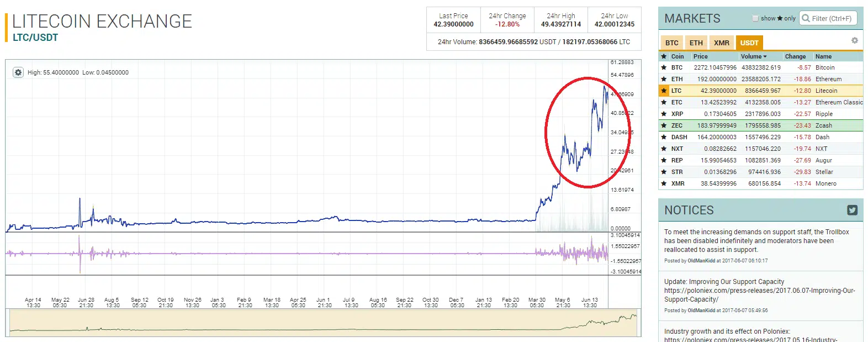Sort markets by Name column header
The height and width of the screenshot is (342, 868).
823,56
